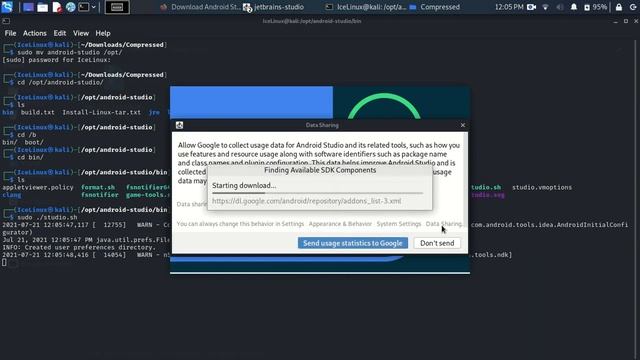Switch to jetbrains-studio taskbar entry
The image size is (640, 360).
[274, 7]
